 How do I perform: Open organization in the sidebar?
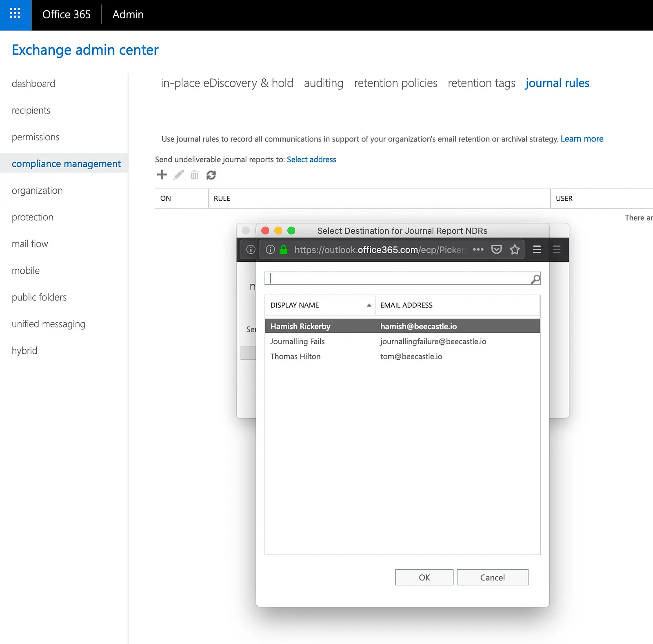point(37,190)
